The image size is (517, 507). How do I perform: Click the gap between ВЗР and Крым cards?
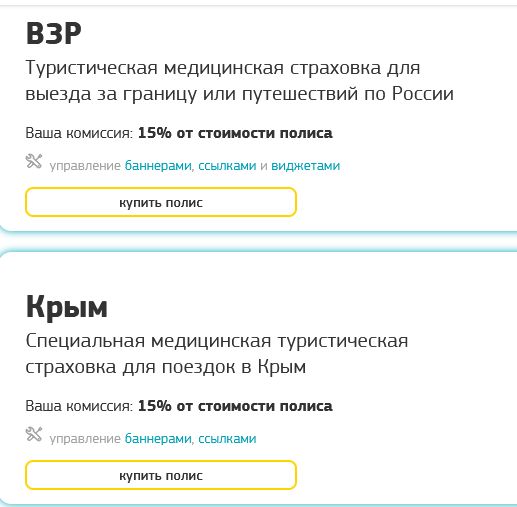click(258, 242)
